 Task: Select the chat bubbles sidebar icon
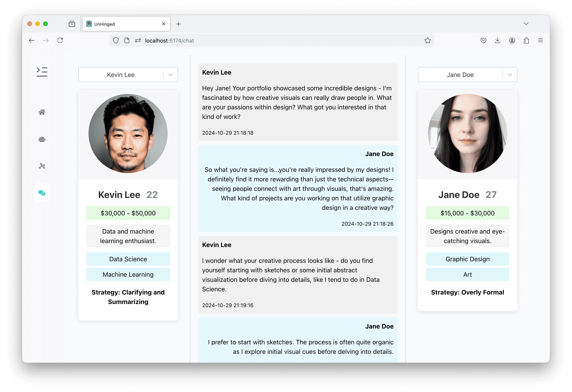(x=42, y=193)
